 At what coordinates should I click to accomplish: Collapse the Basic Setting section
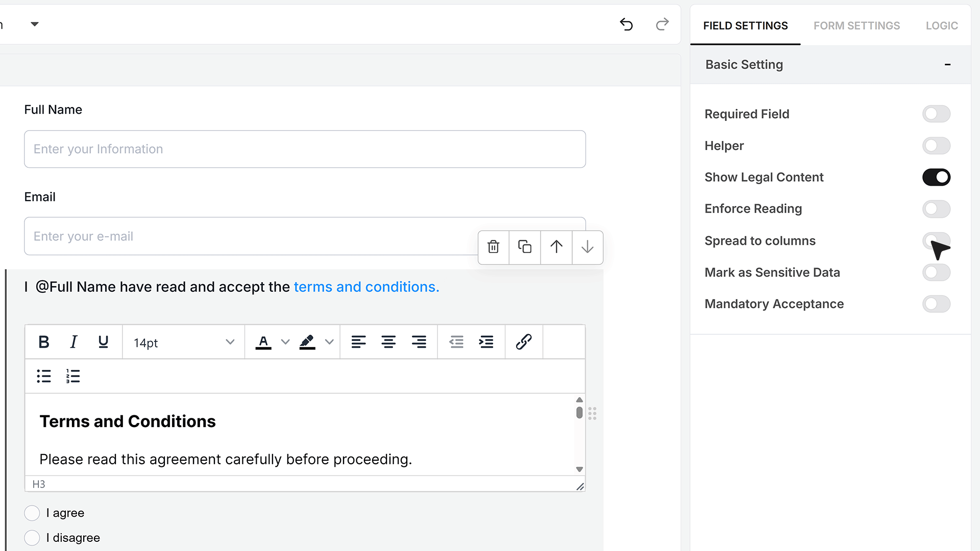(x=947, y=64)
